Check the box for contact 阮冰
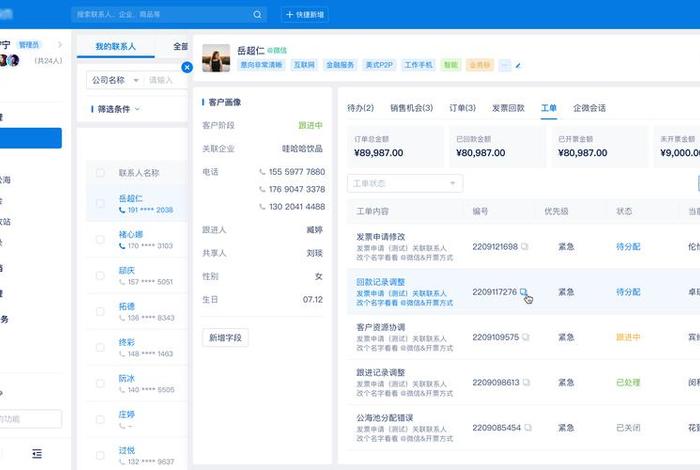 click(x=100, y=383)
